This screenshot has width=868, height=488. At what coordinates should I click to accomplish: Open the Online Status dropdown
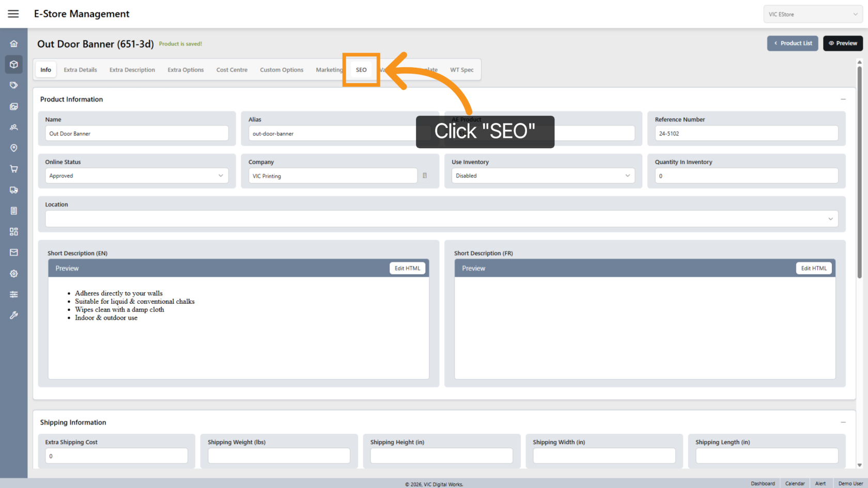tap(136, 176)
